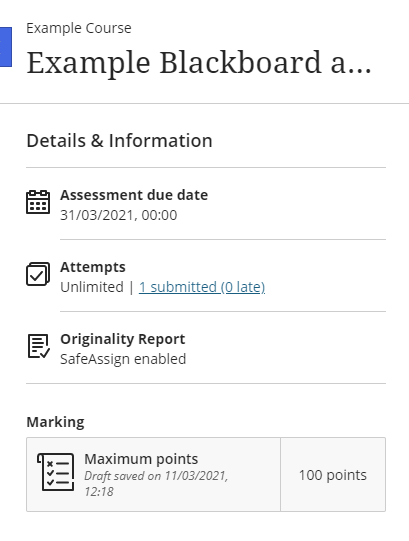Click the Example Blackboard assignment title
The height and width of the screenshot is (541, 409).
199,63
